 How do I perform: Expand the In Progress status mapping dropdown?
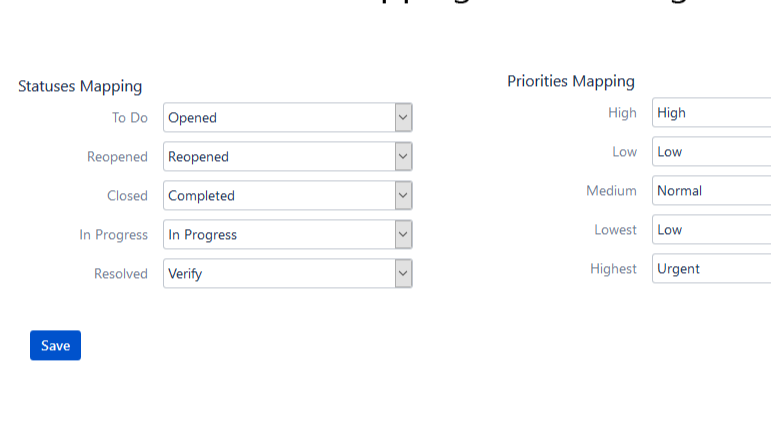point(287,235)
